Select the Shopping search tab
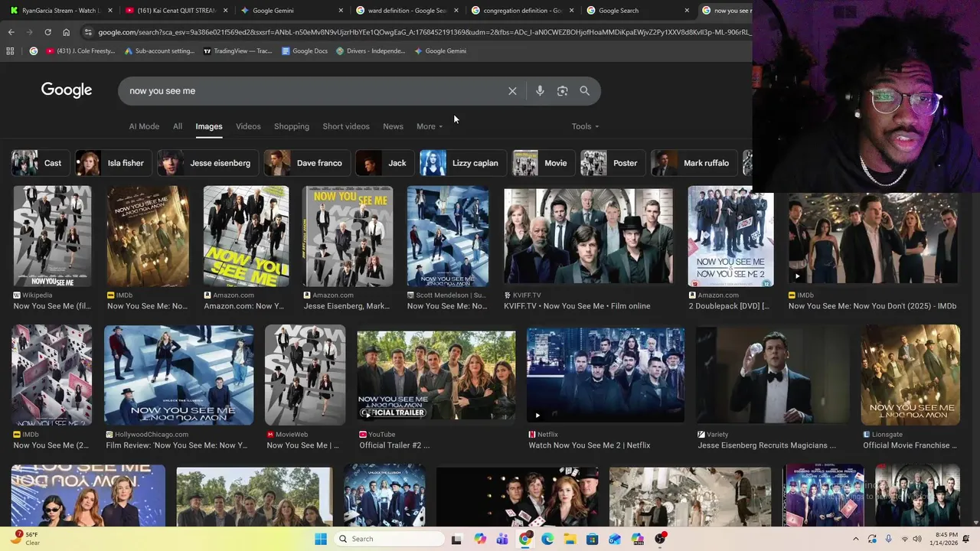 292,126
